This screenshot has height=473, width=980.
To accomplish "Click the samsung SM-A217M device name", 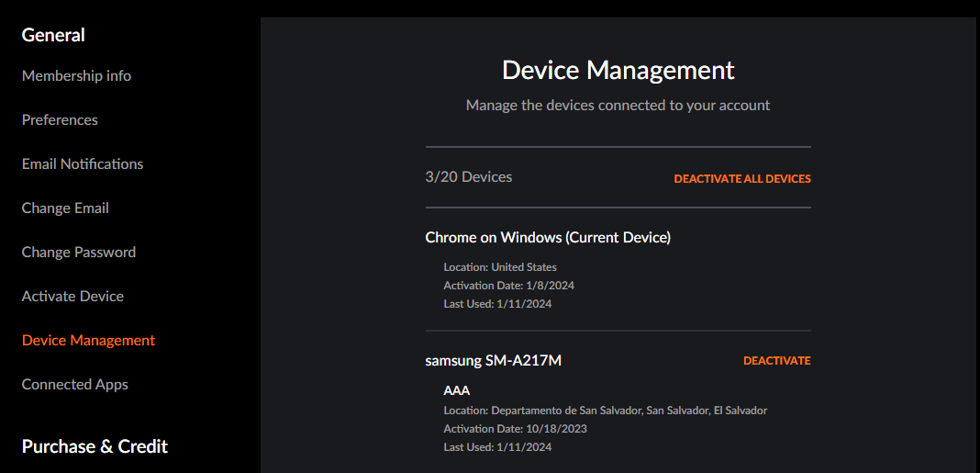I will (x=493, y=360).
